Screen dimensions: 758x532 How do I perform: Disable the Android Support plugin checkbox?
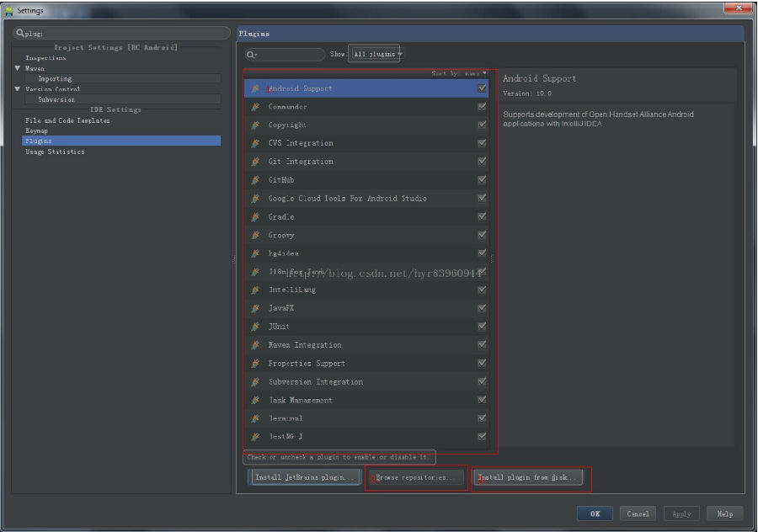[x=482, y=88]
